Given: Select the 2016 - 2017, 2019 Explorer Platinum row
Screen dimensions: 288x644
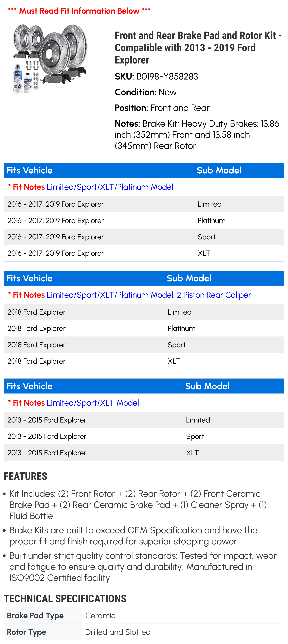Looking at the screenshot, I should click(x=144, y=220).
